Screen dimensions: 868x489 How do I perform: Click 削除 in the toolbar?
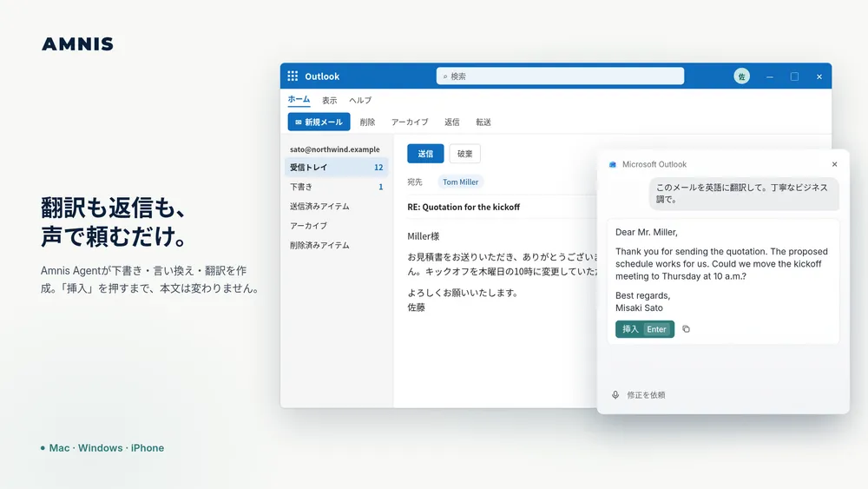pyautogui.click(x=367, y=122)
